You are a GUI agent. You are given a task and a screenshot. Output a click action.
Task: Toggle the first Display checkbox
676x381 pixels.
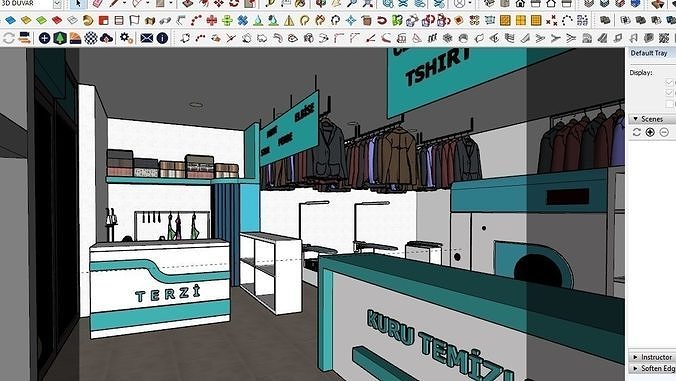tap(669, 81)
